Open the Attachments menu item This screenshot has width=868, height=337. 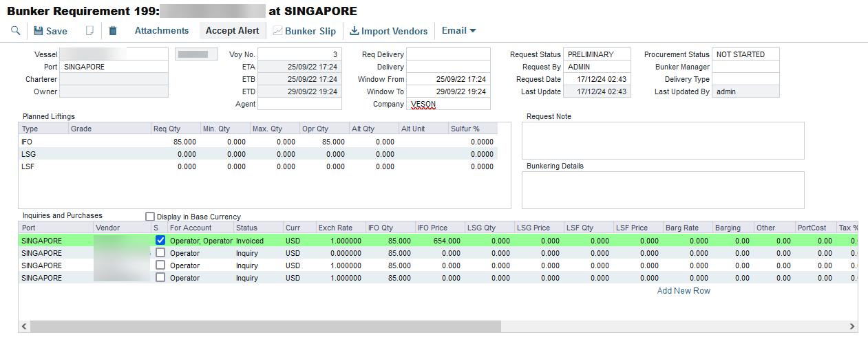161,31
